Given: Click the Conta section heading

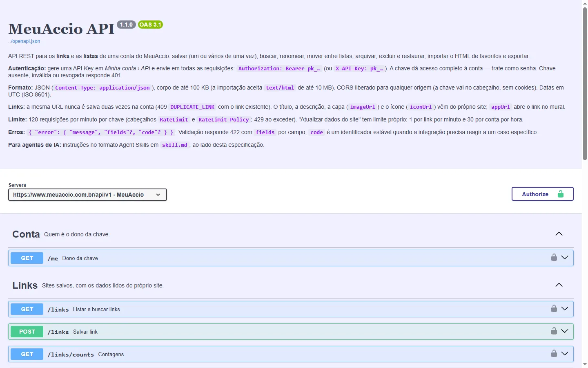Looking at the screenshot, I should (26, 234).
